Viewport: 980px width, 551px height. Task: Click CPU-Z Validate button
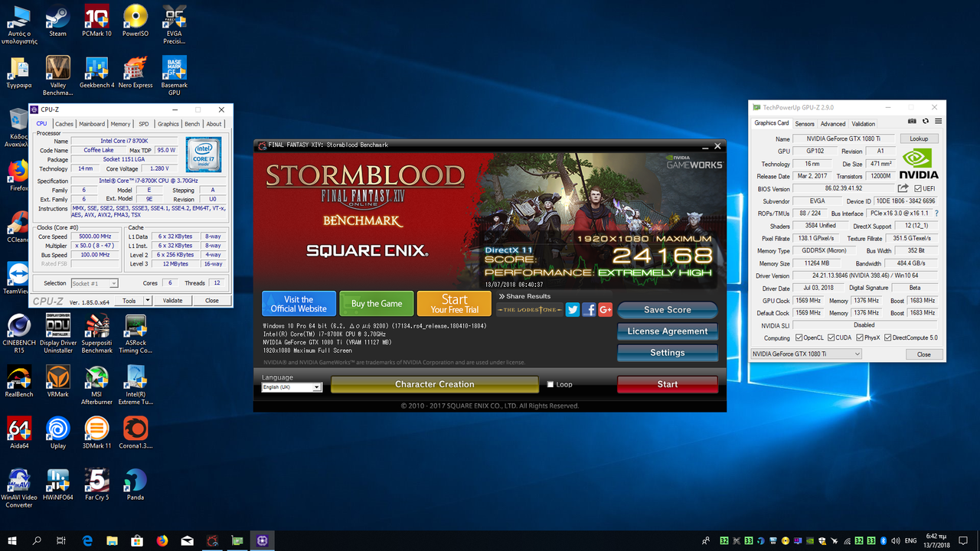pyautogui.click(x=173, y=301)
